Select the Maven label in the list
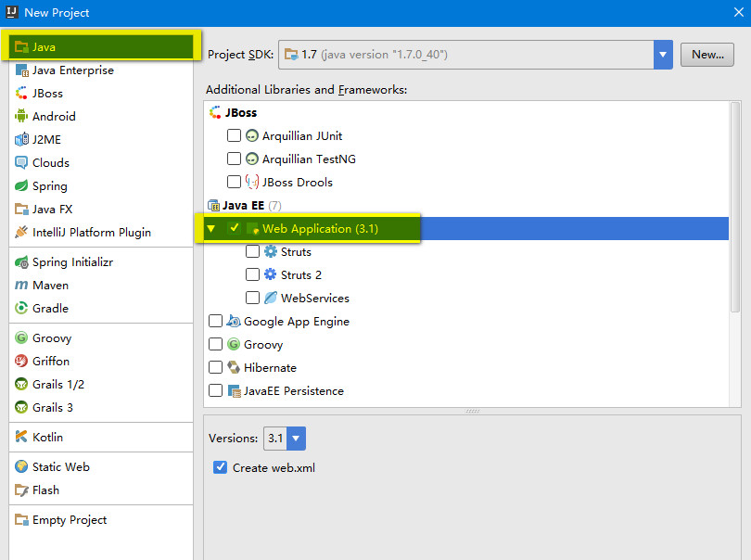The image size is (751, 560). point(50,286)
